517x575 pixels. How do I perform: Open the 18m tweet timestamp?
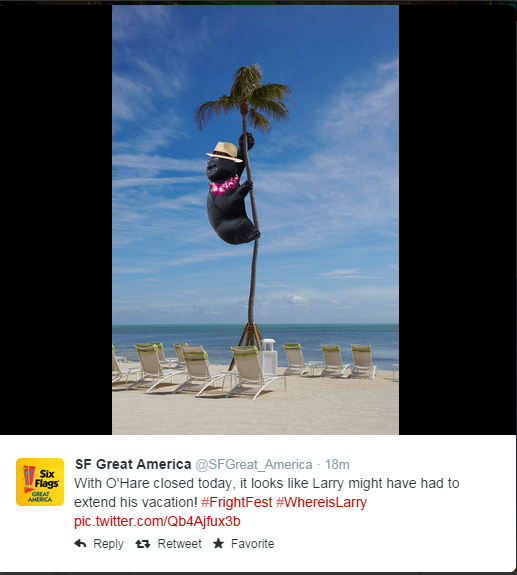[x=337, y=465]
